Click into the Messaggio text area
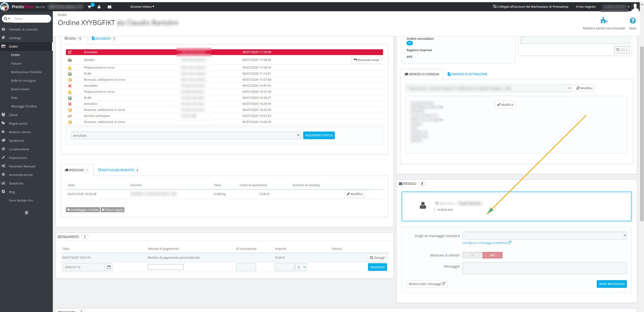Screen dimensions: 644x312 click(544, 268)
